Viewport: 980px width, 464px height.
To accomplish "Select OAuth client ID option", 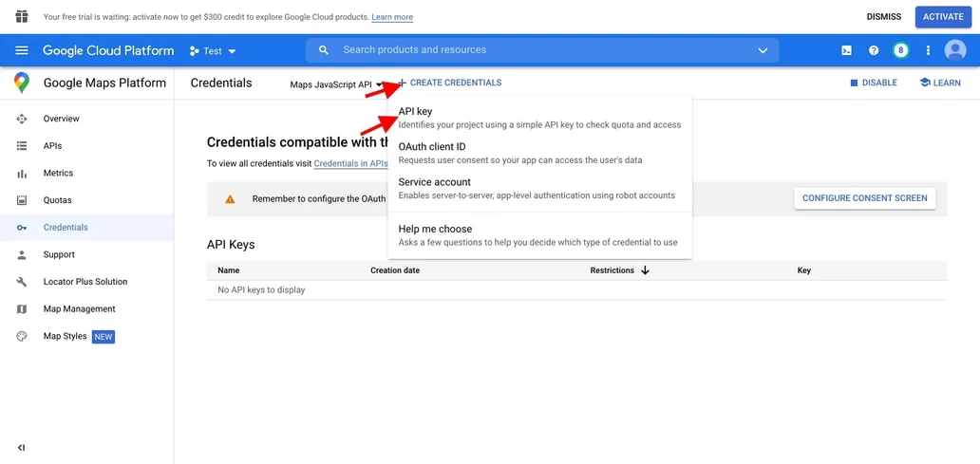I will click(x=539, y=153).
